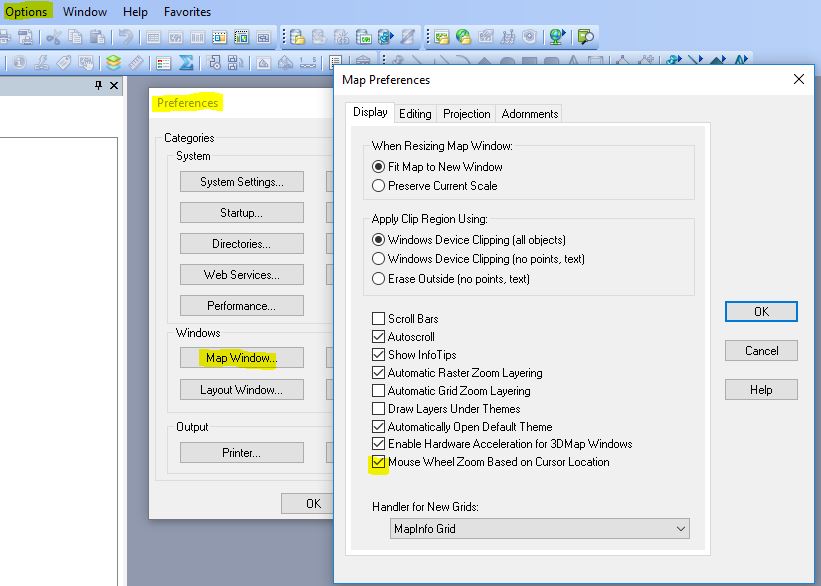Screen dimensions: 821x586
Task: Switch to the Projection tab
Action: click(467, 114)
